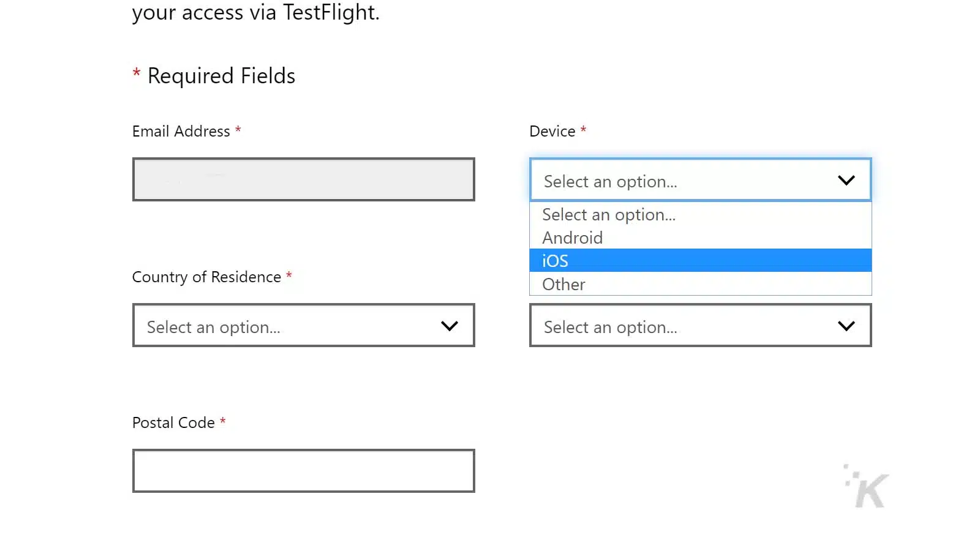Click the chevron of the dropdown under the Device list

point(846,326)
